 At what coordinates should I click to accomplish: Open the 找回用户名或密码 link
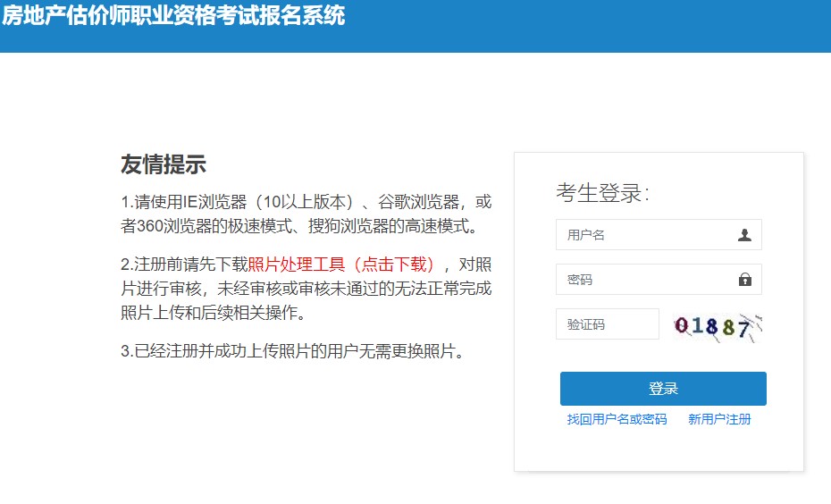(x=617, y=419)
